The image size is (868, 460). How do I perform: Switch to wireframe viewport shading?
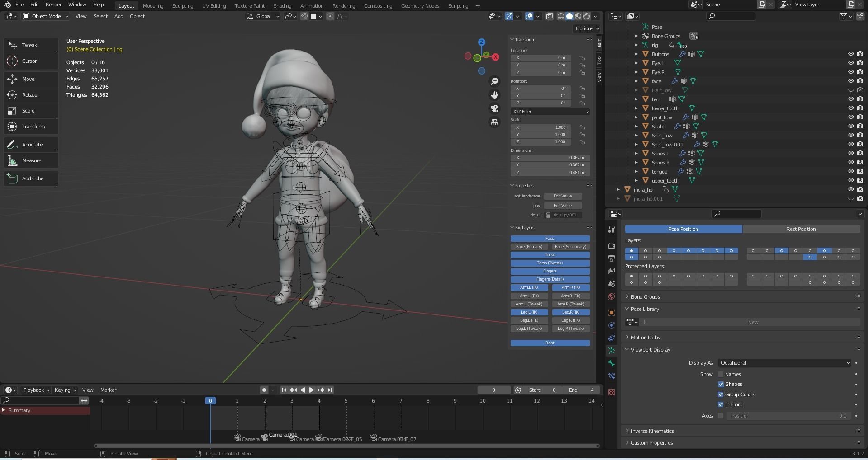coord(561,16)
